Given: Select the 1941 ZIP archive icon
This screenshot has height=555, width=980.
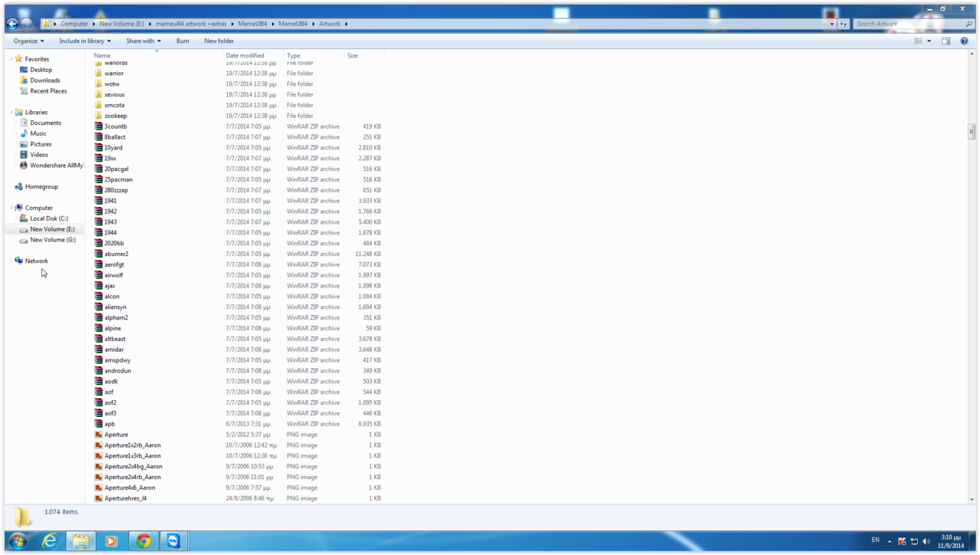Looking at the screenshot, I should (x=98, y=201).
